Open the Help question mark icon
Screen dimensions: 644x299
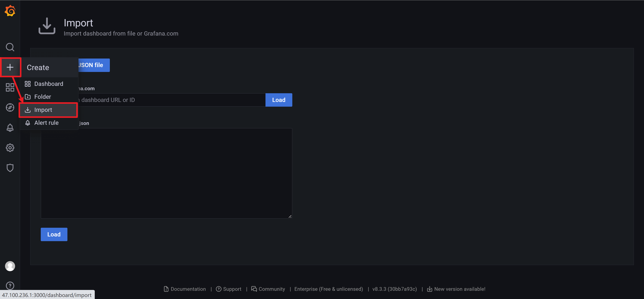click(10, 285)
